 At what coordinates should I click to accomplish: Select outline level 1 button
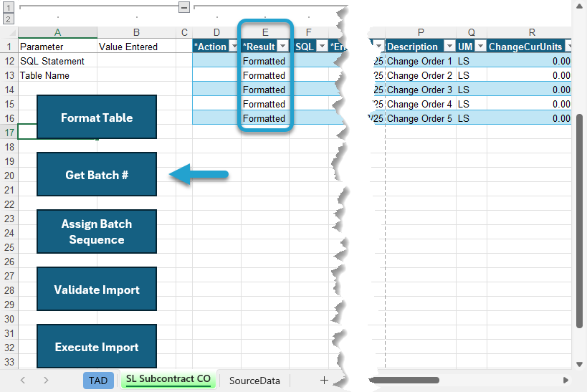[x=8, y=7]
